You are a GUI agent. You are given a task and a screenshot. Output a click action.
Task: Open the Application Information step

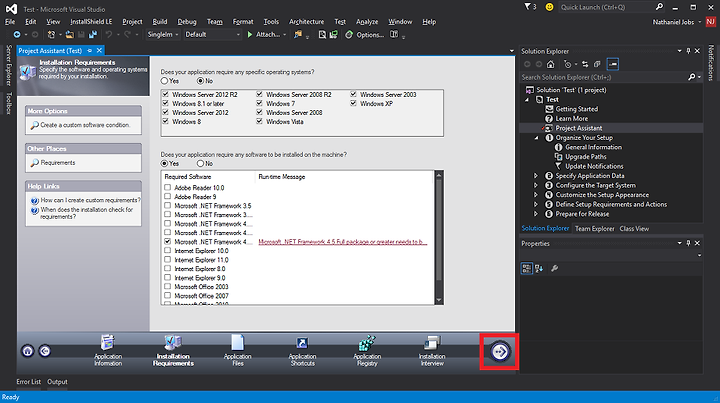(108, 350)
